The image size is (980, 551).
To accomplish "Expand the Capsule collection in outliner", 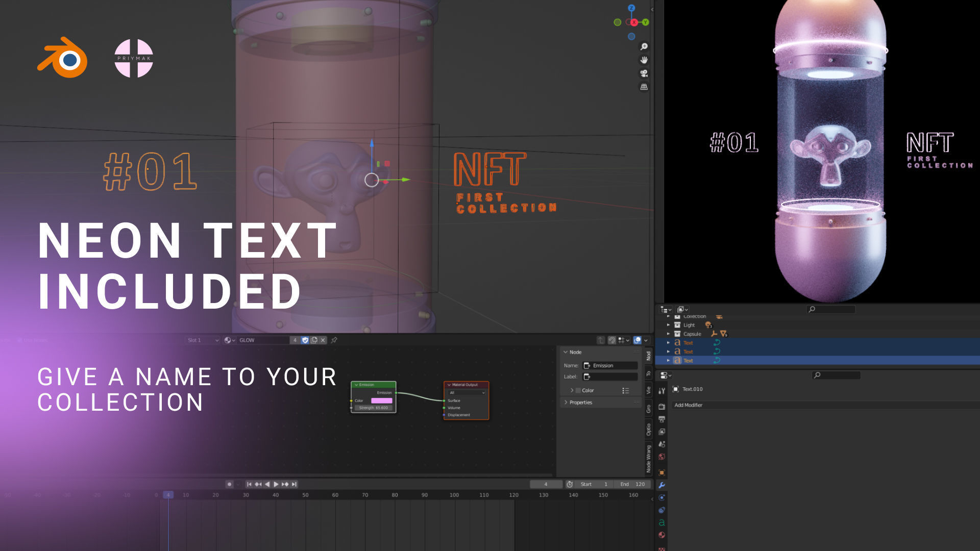I will 668,334.
